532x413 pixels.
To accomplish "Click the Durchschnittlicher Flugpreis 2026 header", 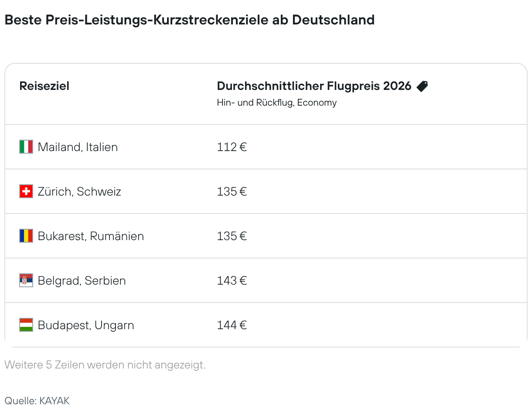I will [314, 86].
